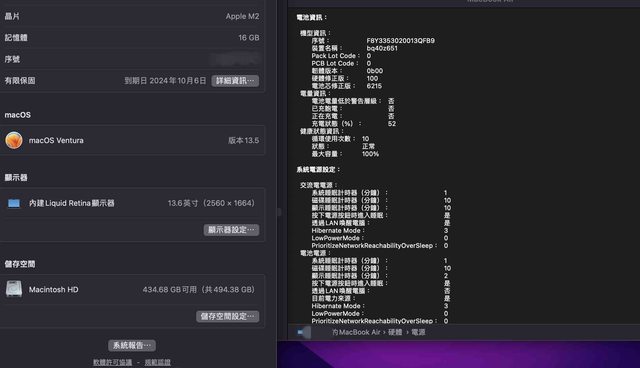The height and width of the screenshot is (368, 640).
Task: Click the 循環使用次數 cycle count value
Action: click(365, 139)
